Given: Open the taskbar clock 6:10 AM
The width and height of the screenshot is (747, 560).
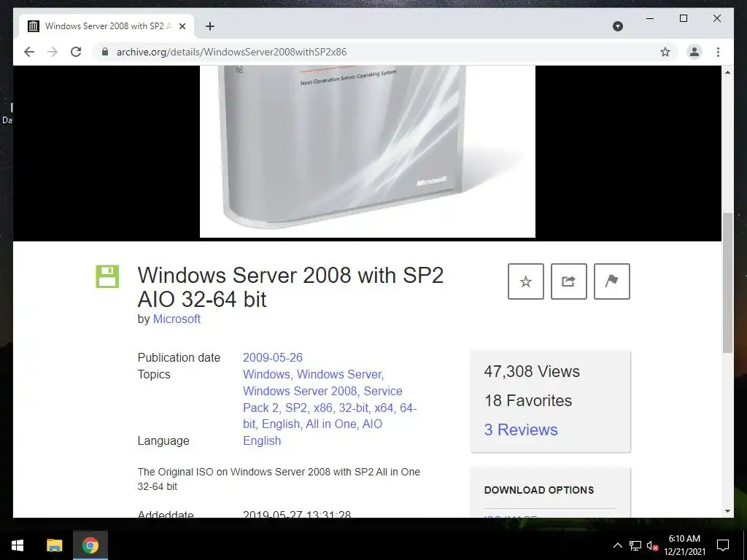Looking at the screenshot, I should [x=684, y=545].
